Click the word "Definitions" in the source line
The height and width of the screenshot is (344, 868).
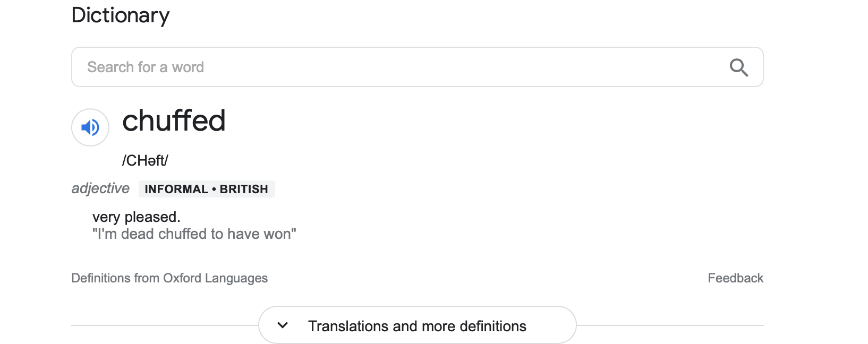[x=101, y=278]
